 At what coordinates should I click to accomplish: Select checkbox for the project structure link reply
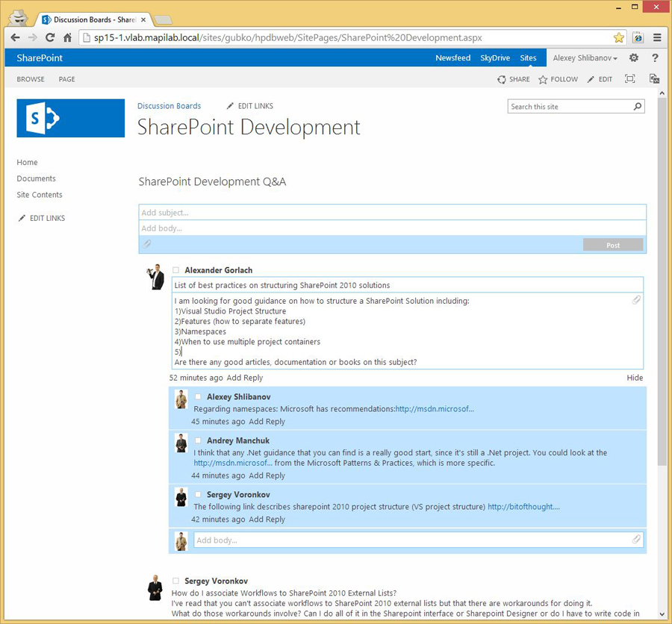(x=198, y=495)
